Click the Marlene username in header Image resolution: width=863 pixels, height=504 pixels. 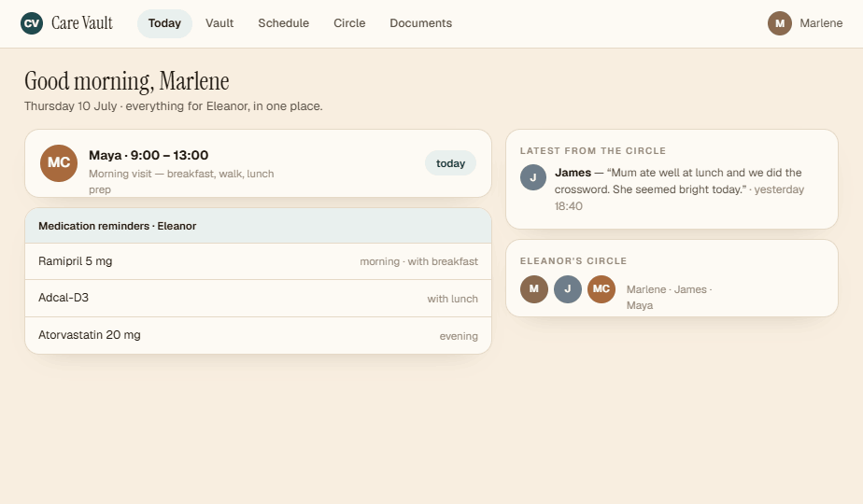pos(821,23)
